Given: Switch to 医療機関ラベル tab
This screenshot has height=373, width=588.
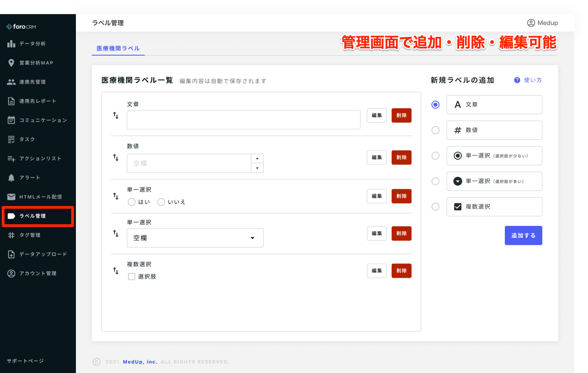Looking at the screenshot, I should click(x=118, y=48).
